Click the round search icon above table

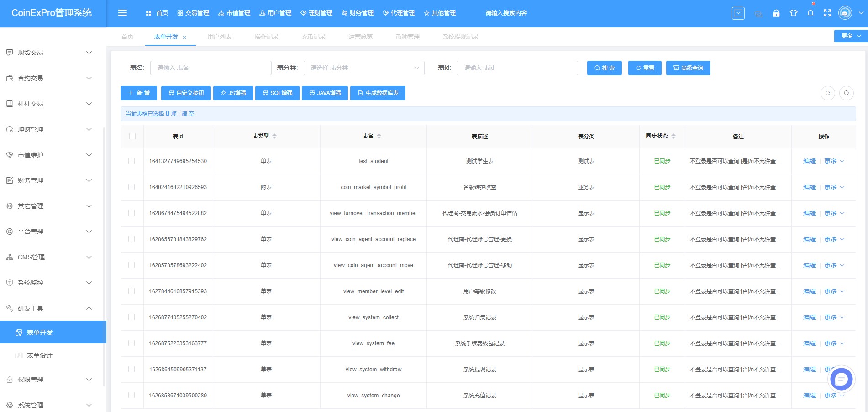(847, 93)
